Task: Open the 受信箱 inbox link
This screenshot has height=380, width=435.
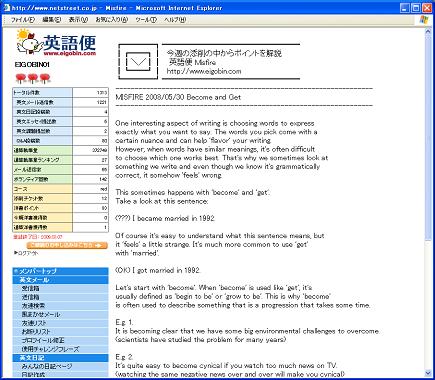Action: (x=30, y=288)
